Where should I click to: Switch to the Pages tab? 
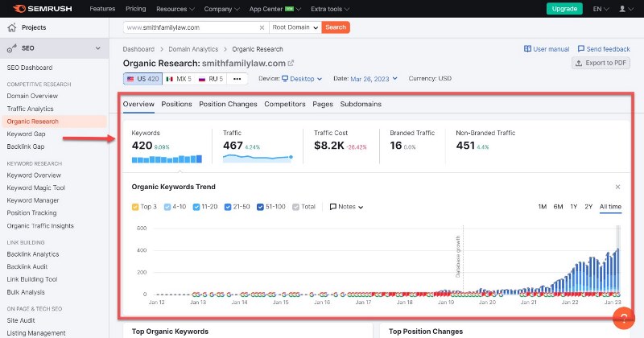(x=323, y=105)
